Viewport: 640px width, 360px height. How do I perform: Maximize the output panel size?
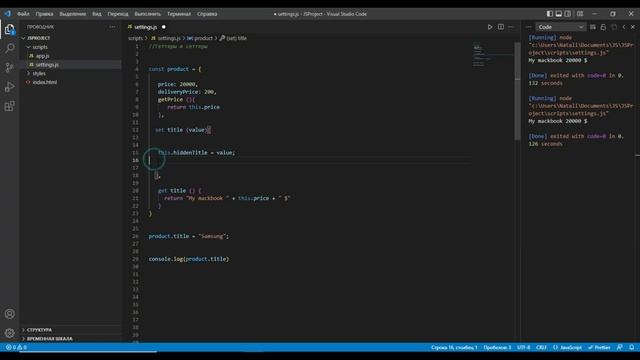624,27
